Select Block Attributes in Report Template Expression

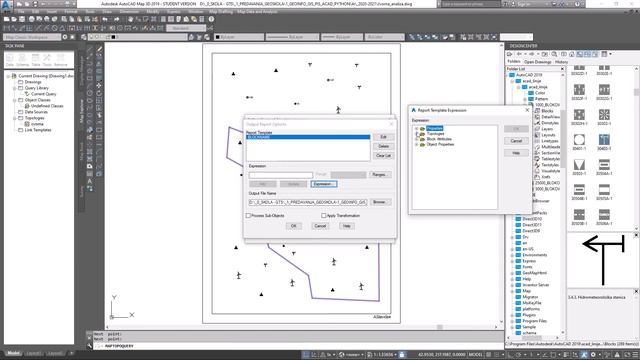[439, 139]
